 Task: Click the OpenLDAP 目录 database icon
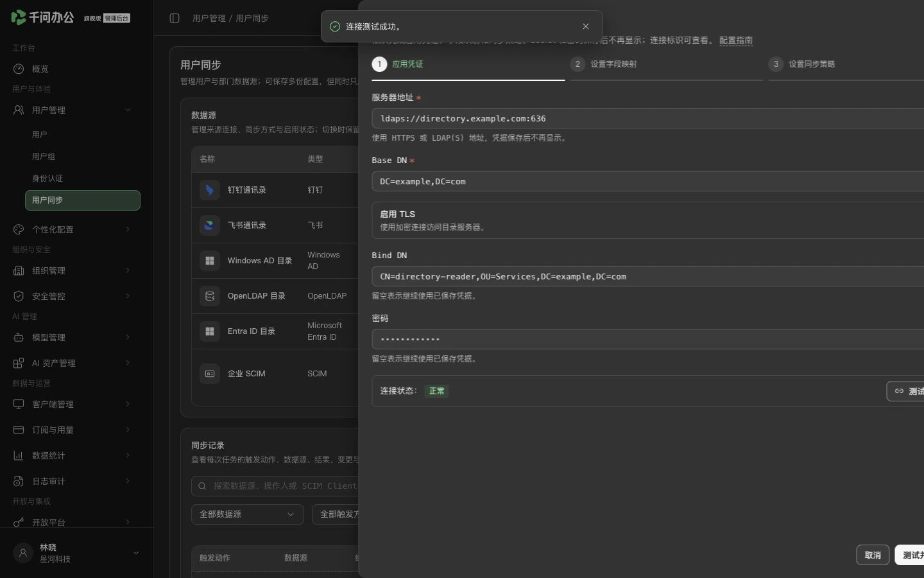click(210, 296)
